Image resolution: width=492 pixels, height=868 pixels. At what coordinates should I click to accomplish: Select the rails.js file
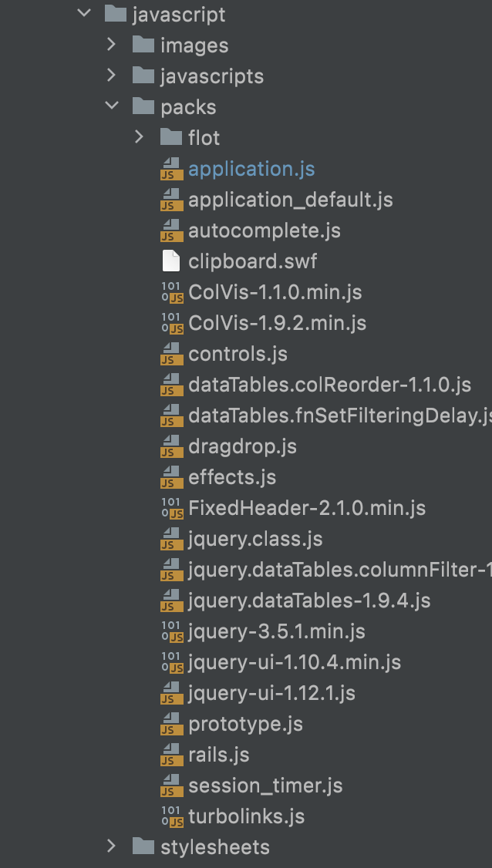coord(219,755)
